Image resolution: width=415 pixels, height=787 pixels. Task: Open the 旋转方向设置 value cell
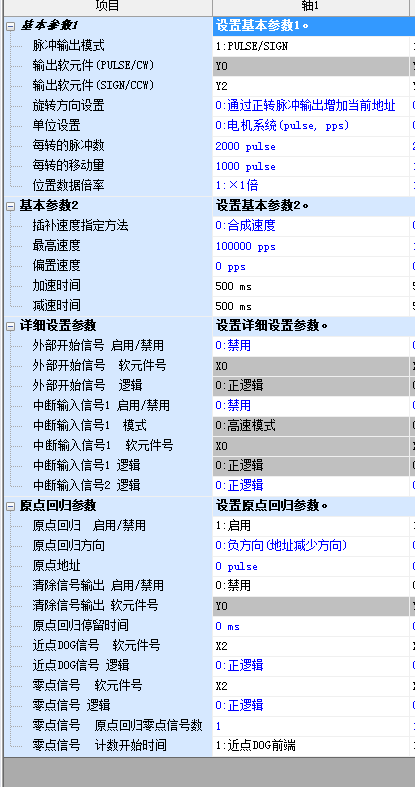pos(311,106)
